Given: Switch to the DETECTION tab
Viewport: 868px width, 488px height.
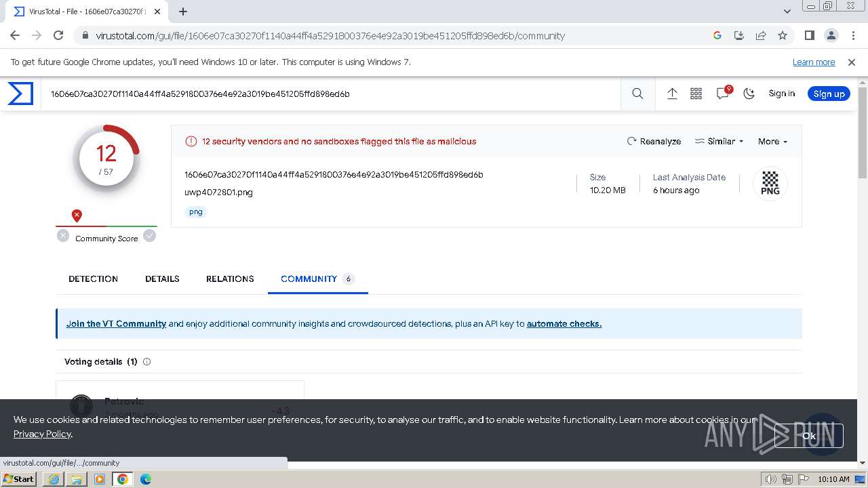Looking at the screenshot, I should tap(93, 279).
